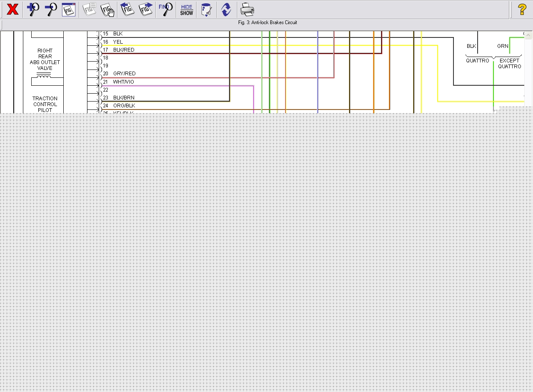Open help with the question mark

pyautogui.click(x=522, y=9)
